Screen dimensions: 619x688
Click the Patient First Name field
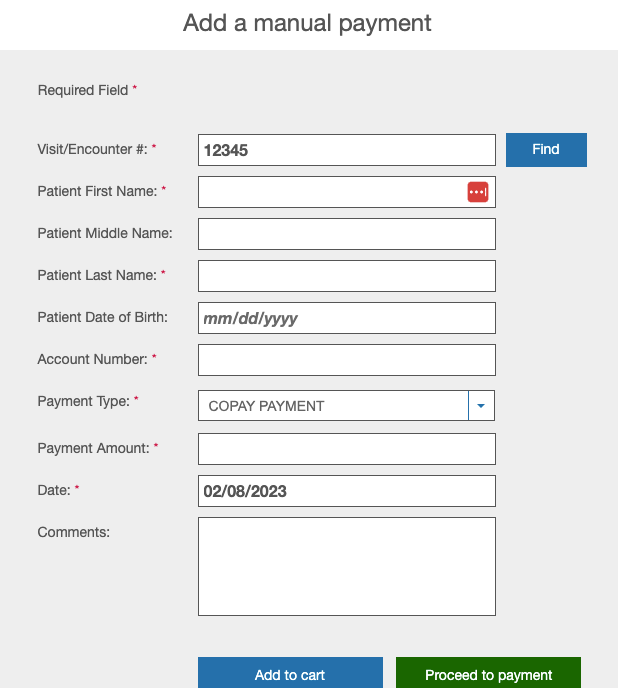tap(330, 192)
